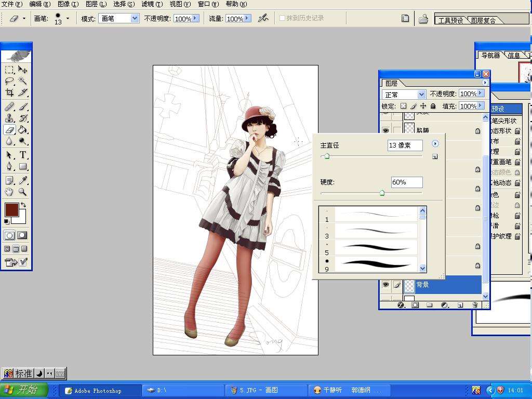The height and width of the screenshot is (399, 532).
Task: Click the delete layer trash icon
Action: 475,305
